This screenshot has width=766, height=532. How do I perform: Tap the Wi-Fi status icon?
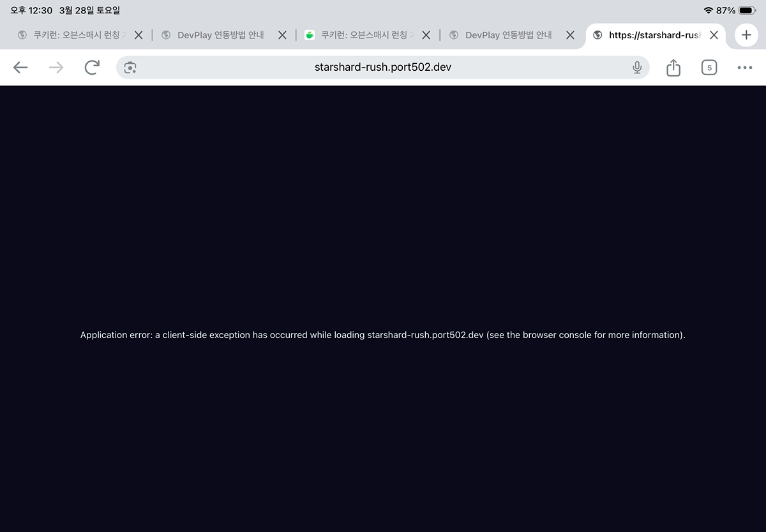[x=708, y=10]
